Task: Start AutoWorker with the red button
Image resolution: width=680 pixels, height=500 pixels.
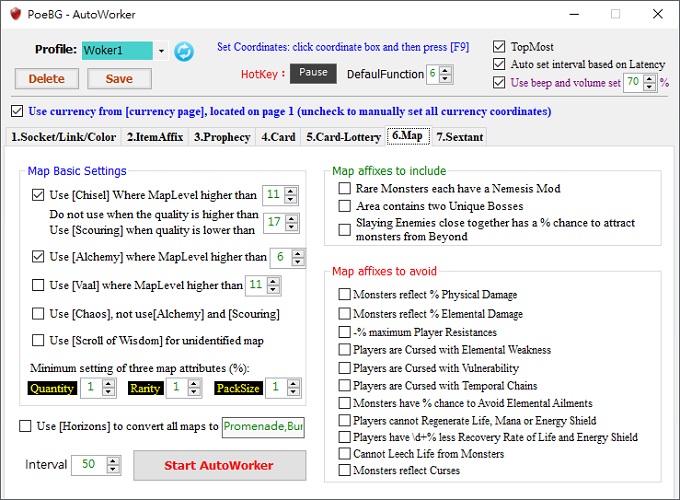Action: click(219, 465)
